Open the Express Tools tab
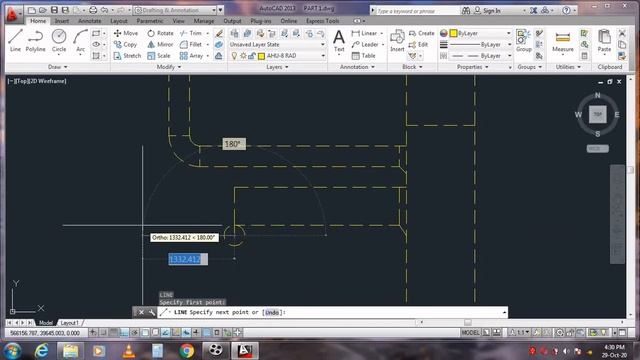This screenshot has height=360, width=640. (x=322, y=21)
